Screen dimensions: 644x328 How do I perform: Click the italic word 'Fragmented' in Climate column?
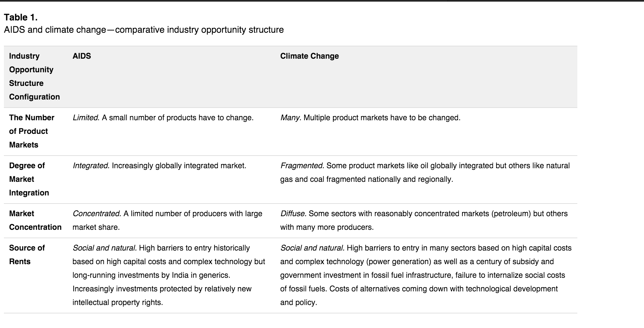pos(302,166)
